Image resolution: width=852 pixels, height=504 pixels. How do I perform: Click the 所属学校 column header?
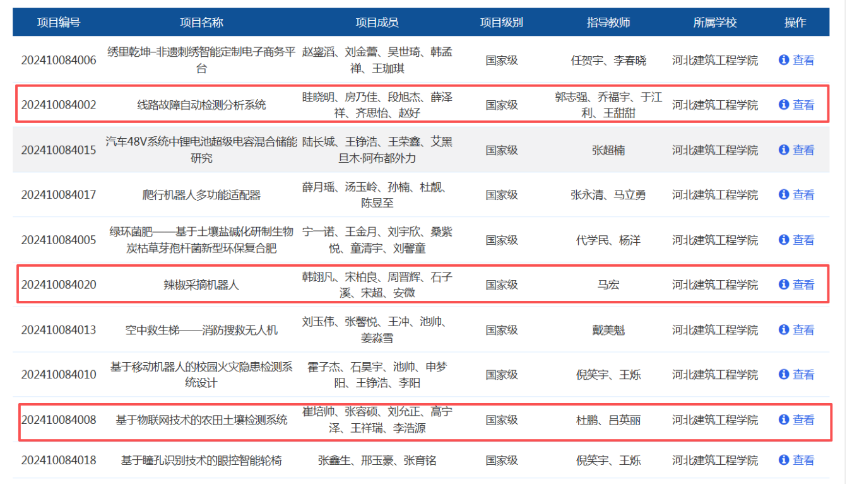coord(714,23)
